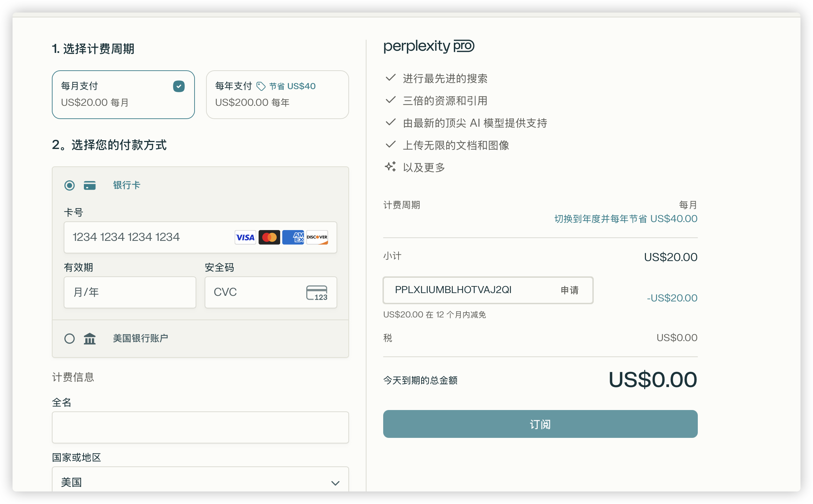Click the text US$20.00 在 12 个月内减免

[x=435, y=315]
